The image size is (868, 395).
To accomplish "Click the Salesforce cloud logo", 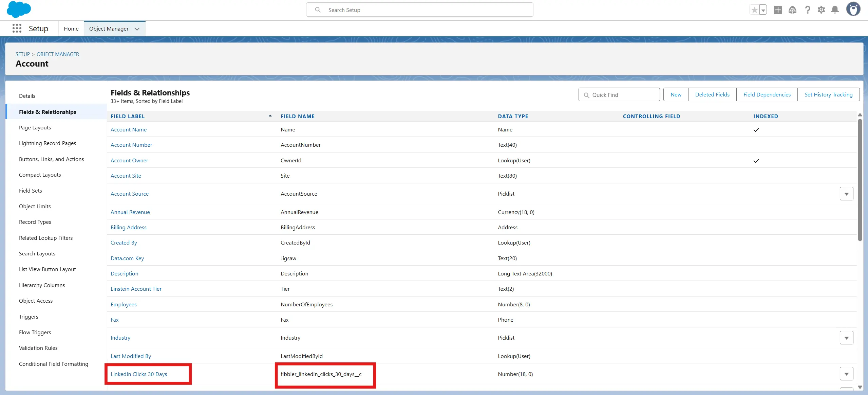I will click(x=19, y=10).
